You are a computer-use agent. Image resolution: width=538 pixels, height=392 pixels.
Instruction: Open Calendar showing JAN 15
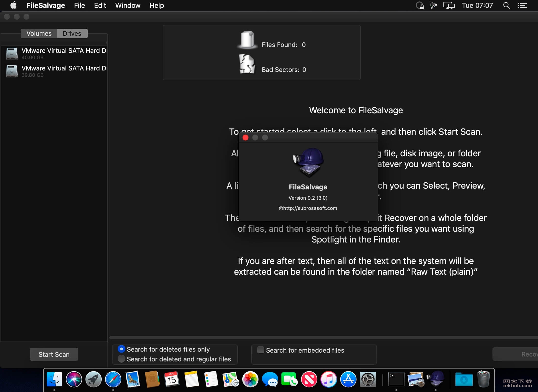pyautogui.click(x=172, y=379)
